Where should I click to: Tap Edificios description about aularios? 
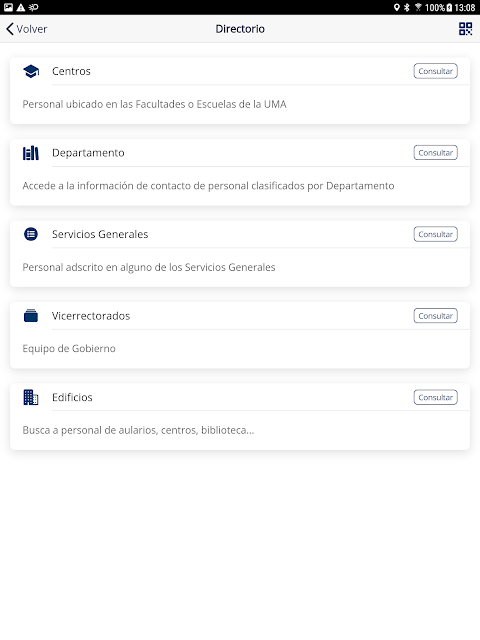coord(138,430)
